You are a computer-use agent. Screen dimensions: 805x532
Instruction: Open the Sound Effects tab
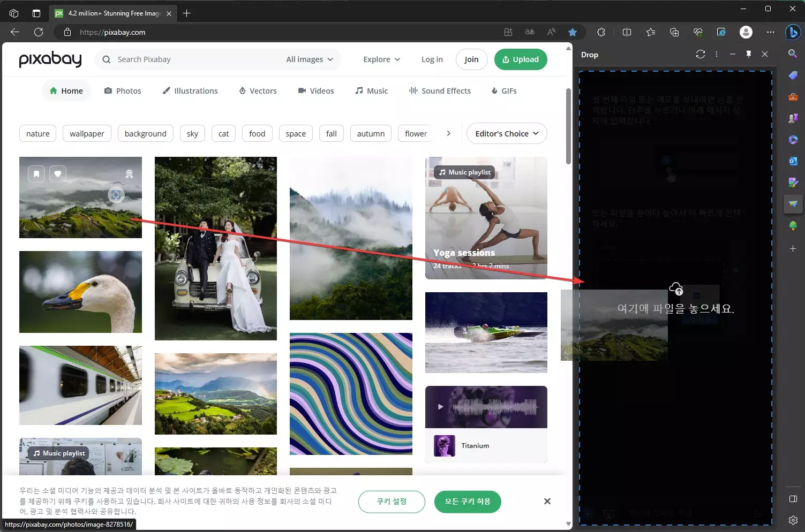[440, 91]
